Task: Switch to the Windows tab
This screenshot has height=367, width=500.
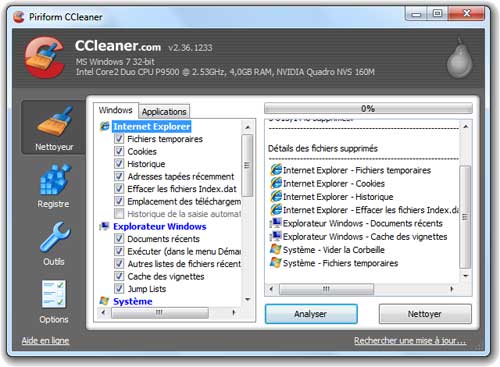Action: [x=116, y=110]
